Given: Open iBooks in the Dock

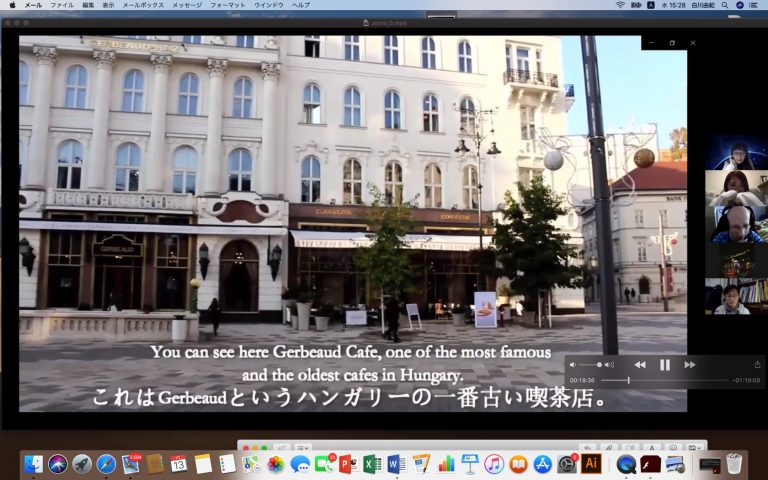Looking at the screenshot, I should tap(518, 463).
